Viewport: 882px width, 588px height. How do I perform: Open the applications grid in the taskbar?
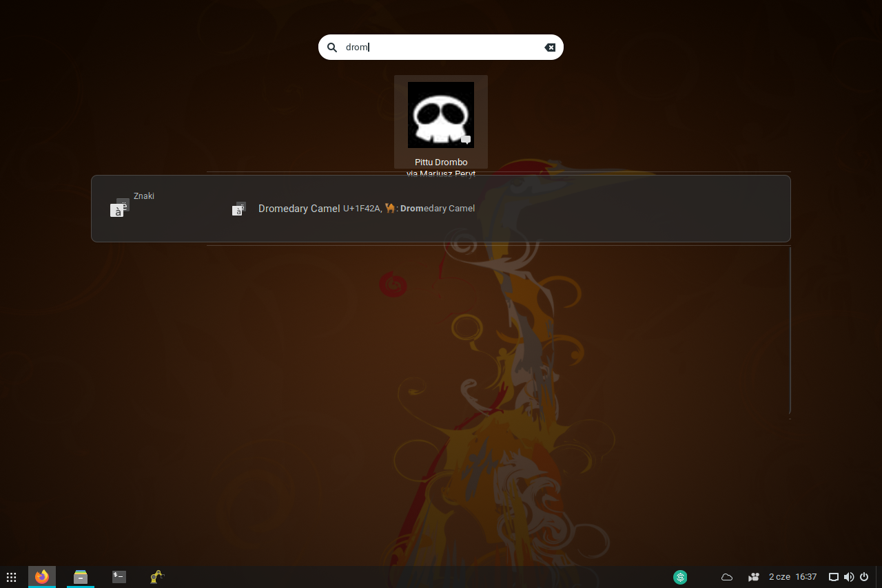(x=11, y=577)
